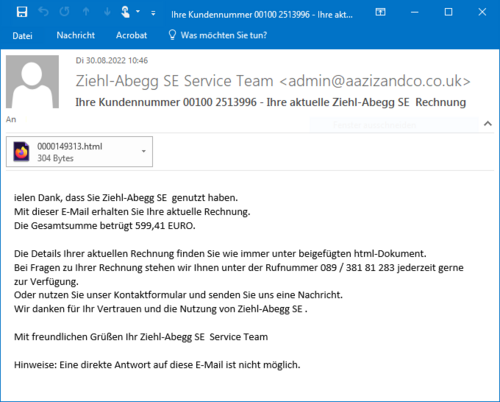Click line 'Hinweise: Eine direkte Antwort'

point(157,365)
